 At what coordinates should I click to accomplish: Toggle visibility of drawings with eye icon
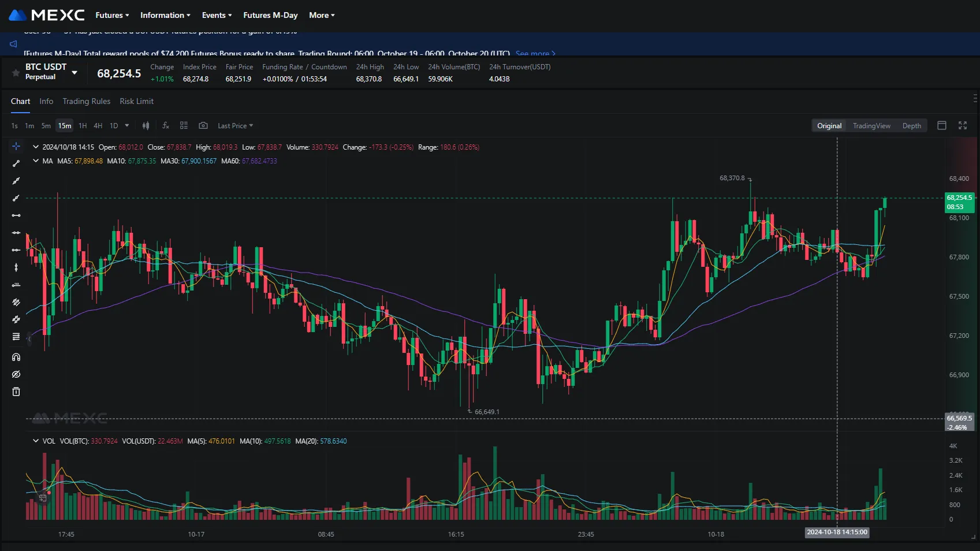pos(16,374)
